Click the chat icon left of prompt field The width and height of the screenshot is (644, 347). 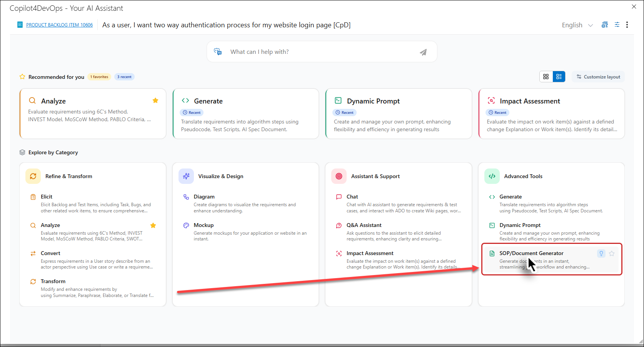218,52
